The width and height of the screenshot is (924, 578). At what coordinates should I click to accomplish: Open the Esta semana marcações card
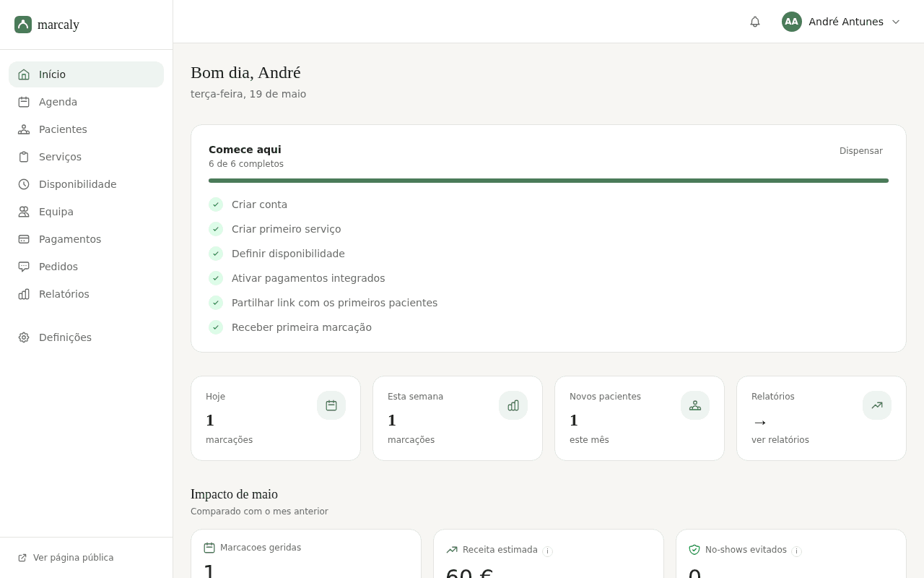pyautogui.click(x=458, y=418)
